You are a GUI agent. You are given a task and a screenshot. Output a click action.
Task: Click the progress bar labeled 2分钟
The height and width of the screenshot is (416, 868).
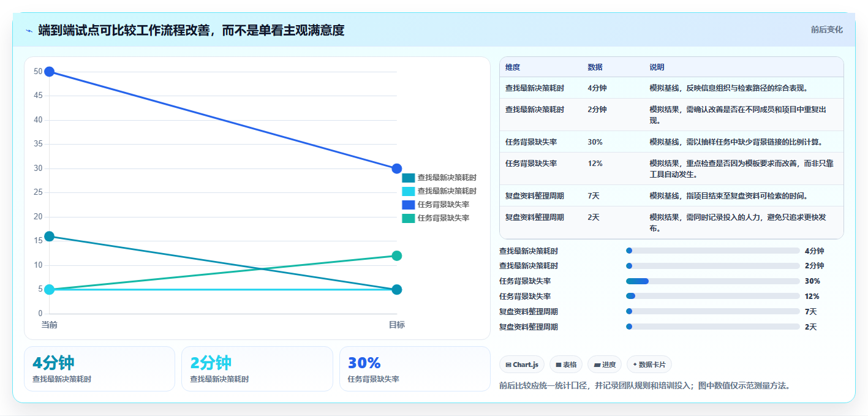coord(712,266)
